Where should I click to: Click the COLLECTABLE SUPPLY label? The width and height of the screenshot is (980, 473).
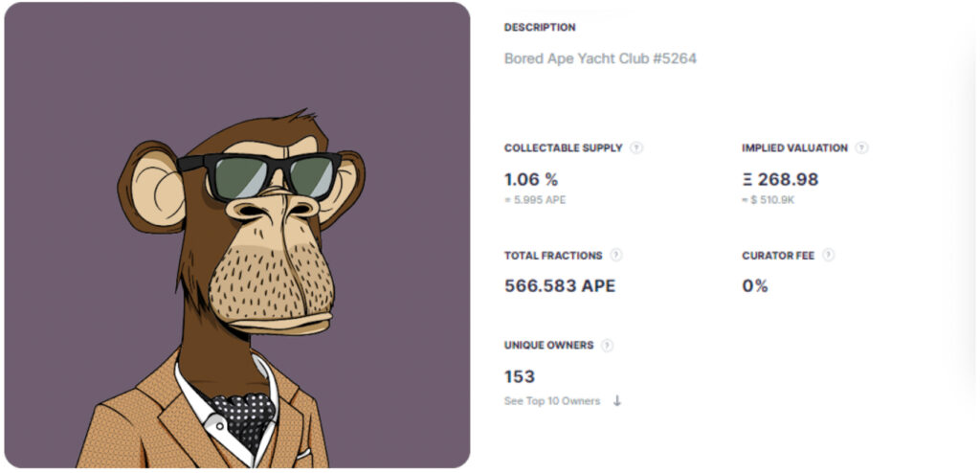tap(564, 148)
